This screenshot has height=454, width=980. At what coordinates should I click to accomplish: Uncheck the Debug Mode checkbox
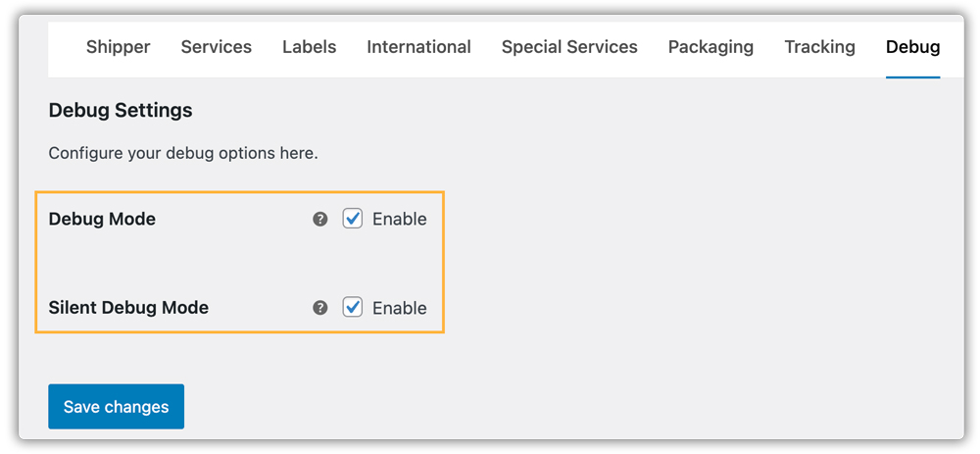click(353, 219)
